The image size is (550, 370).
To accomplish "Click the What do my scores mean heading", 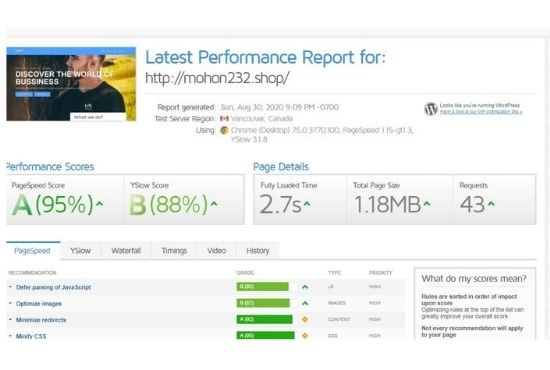I will 474,279.
